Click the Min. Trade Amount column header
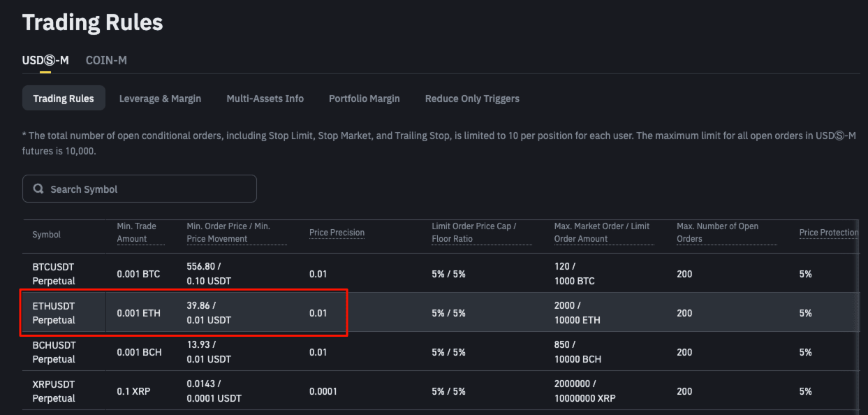This screenshot has width=868, height=415. (x=137, y=233)
